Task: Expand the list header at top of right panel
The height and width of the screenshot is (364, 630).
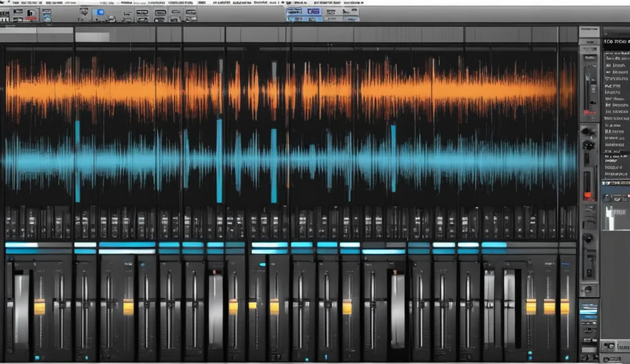Action: pyautogui.click(x=615, y=42)
